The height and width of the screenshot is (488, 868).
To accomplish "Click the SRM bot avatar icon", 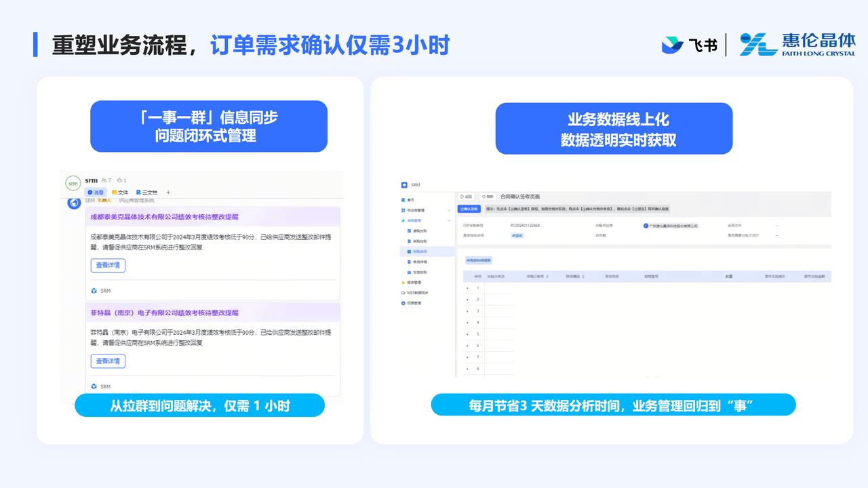I will 74,202.
